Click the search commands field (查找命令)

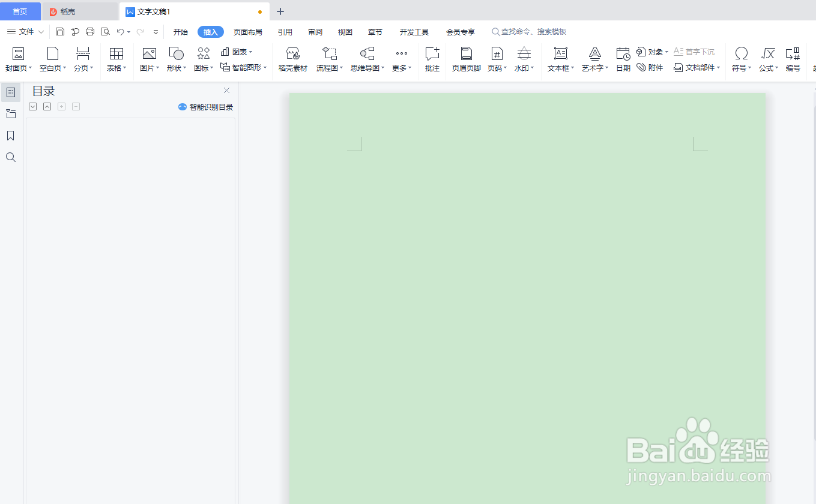point(529,32)
